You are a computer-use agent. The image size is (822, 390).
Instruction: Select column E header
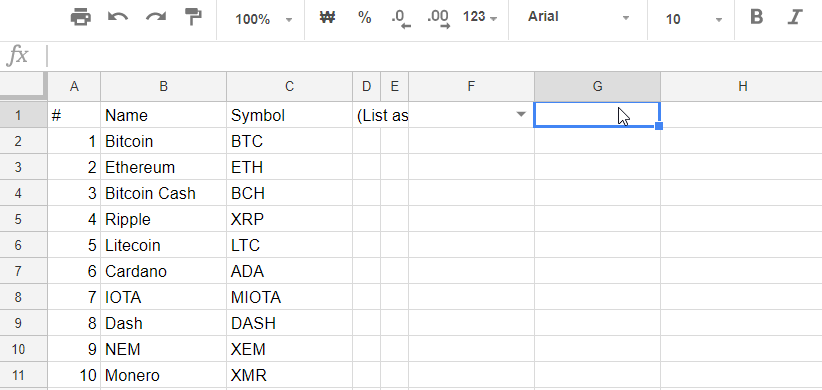pyautogui.click(x=394, y=86)
